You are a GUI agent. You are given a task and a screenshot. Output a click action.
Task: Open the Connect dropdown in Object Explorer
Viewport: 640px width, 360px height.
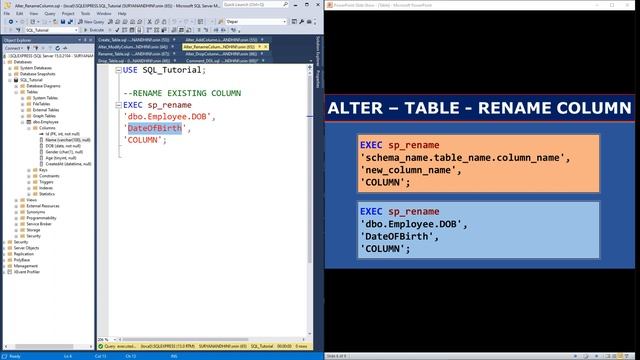pos(13,48)
